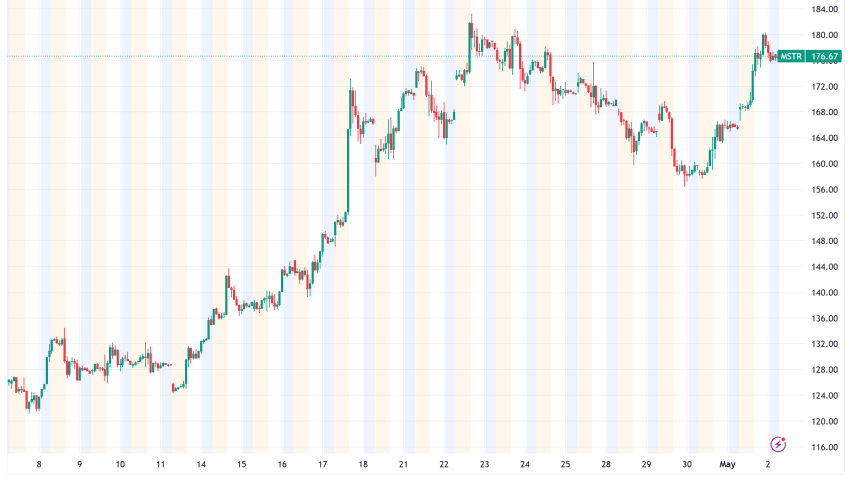Select date 28 on the time axis
Image resolution: width=852 pixels, height=485 pixels.
(x=606, y=464)
